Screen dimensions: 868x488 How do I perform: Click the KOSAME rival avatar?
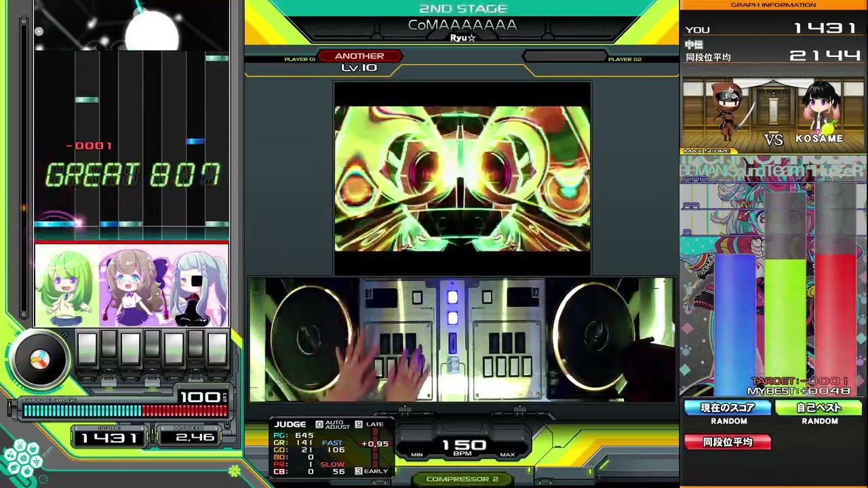tap(821, 108)
